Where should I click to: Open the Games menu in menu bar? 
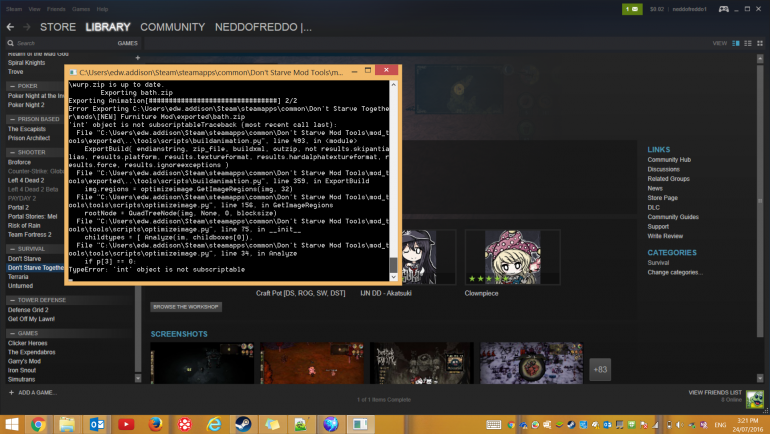point(81,9)
